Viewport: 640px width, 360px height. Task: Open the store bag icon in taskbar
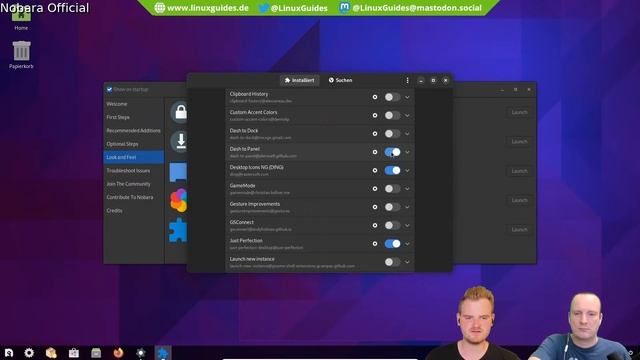(x=73, y=353)
